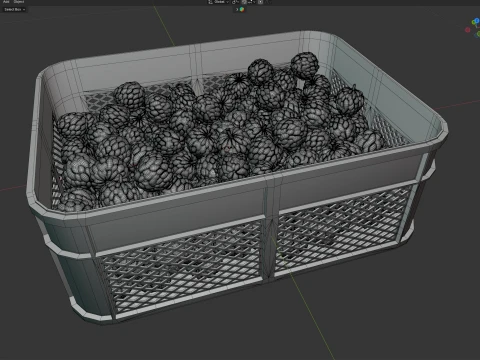480x360 pixels.
Task: Click the red X axis gizmo circle
Action: pos(468,30)
